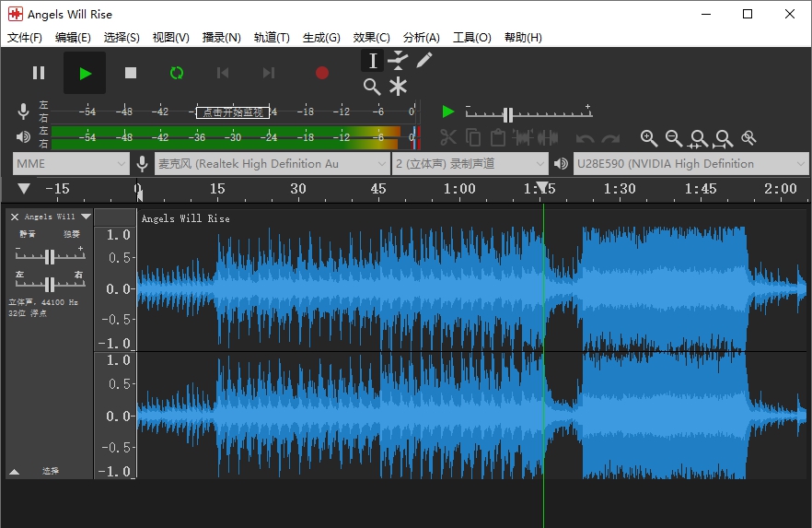Click the Zoom toggle icon
The image size is (812, 528).
pyautogui.click(x=748, y=138)
